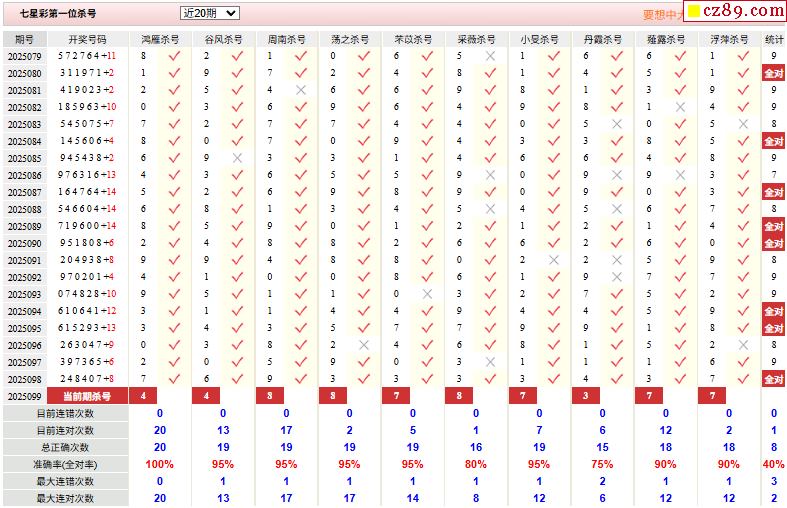Click the X mark in 2025093 芣苡 column
This screenshot has height=508, width=787.
[427, 294]
